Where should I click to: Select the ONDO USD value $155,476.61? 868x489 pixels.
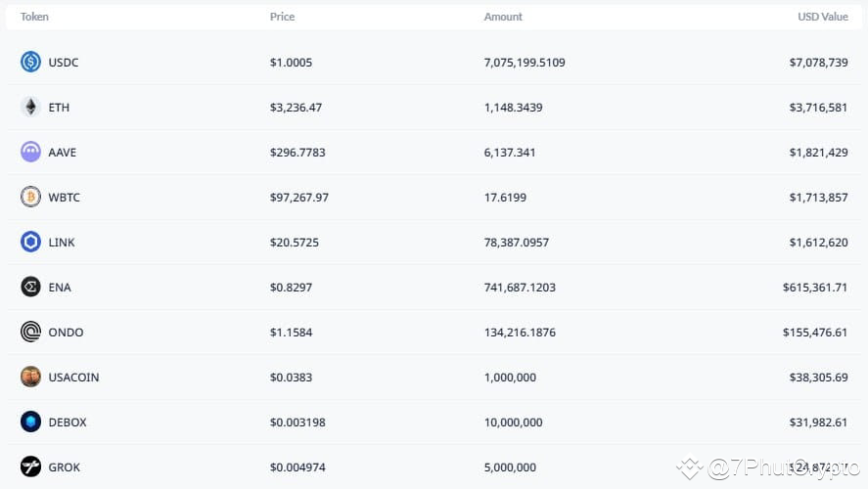click(815, 332)
